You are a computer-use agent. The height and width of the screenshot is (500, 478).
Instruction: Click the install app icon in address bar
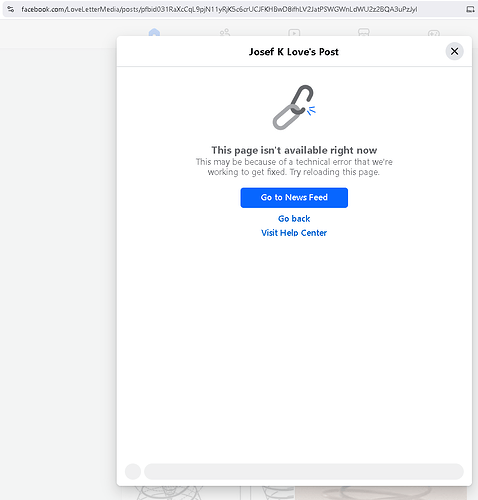pos(470,9)
